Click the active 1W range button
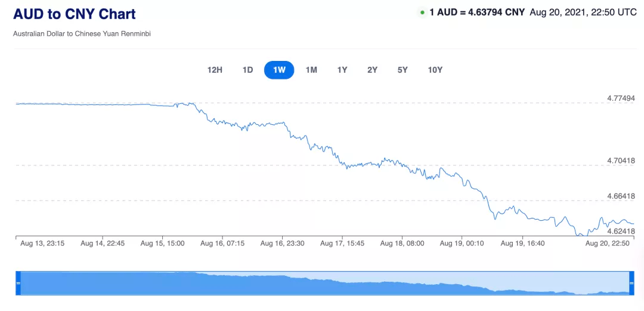This screenshot has width=644, height=311. coord(279,70)
